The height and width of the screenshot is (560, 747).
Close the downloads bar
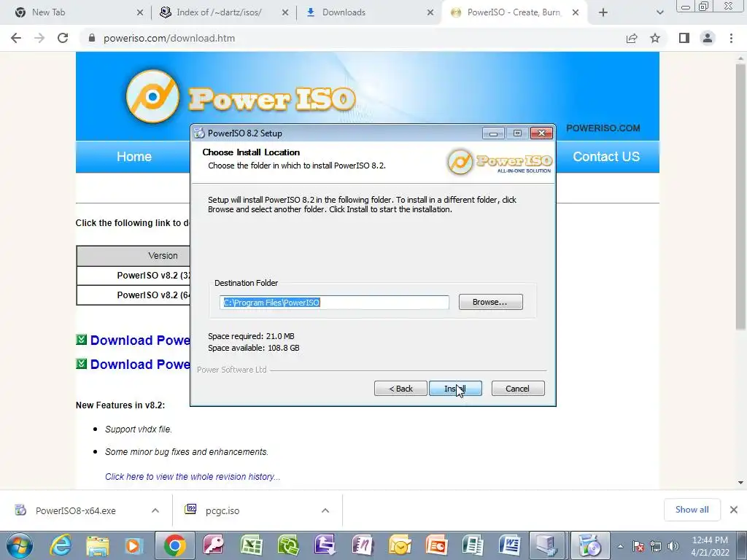pyautogui.click(x=734, y=510)
